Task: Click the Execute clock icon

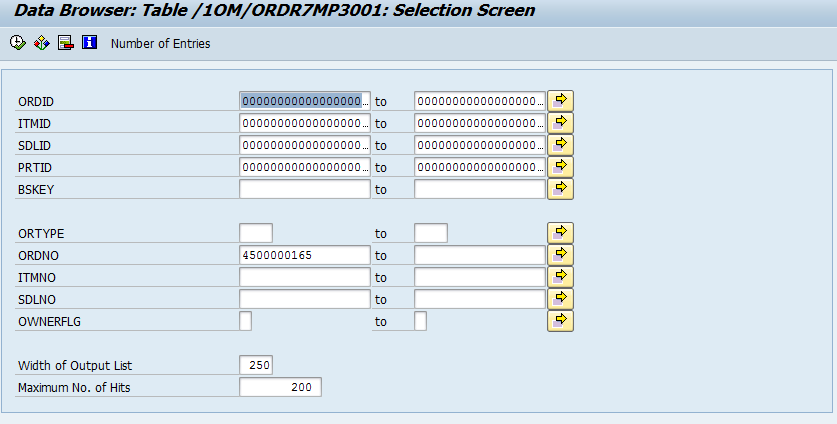Action: [x=18, y=43]
